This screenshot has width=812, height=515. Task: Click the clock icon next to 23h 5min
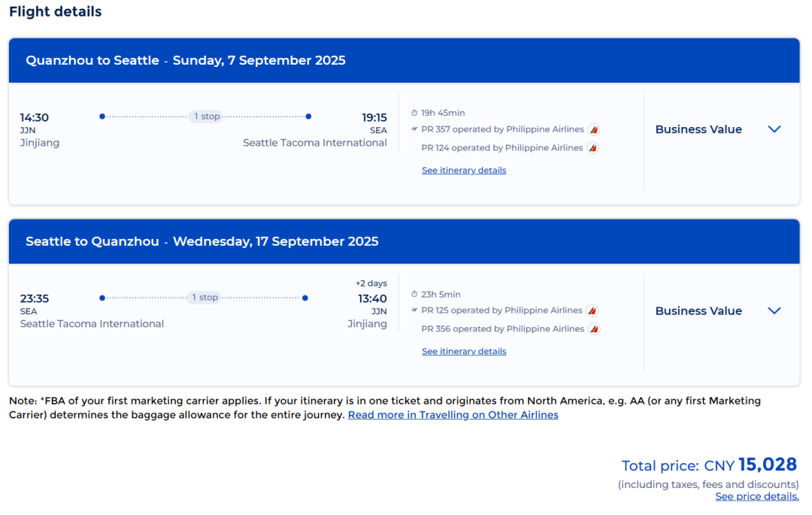click(x=414, y=295)
